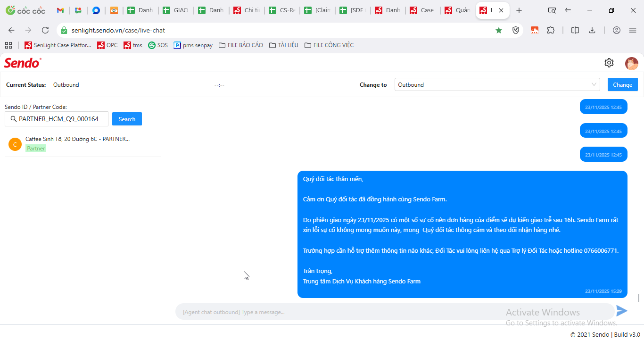Close the active live-chat tab
The image size is (644, 340).
(501, 10)
